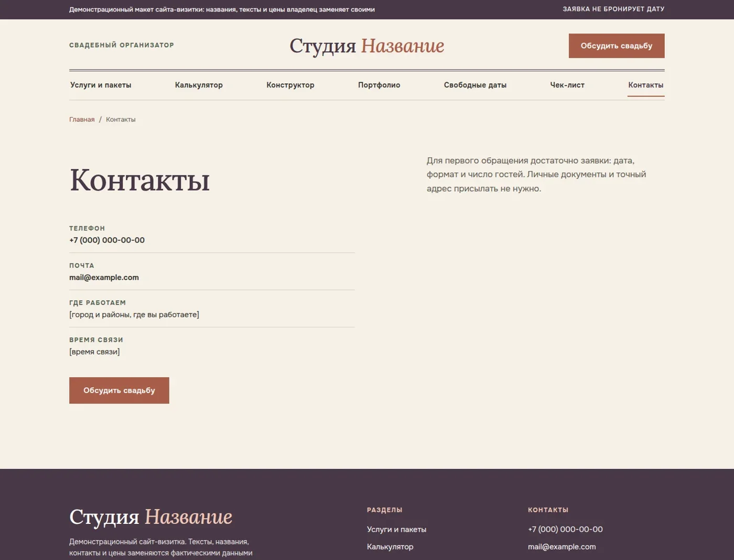Viewport: 734px width, 560px height.
Task: Click the phone number under "Телефон" in the contacts list
Action: click(107, 240)
